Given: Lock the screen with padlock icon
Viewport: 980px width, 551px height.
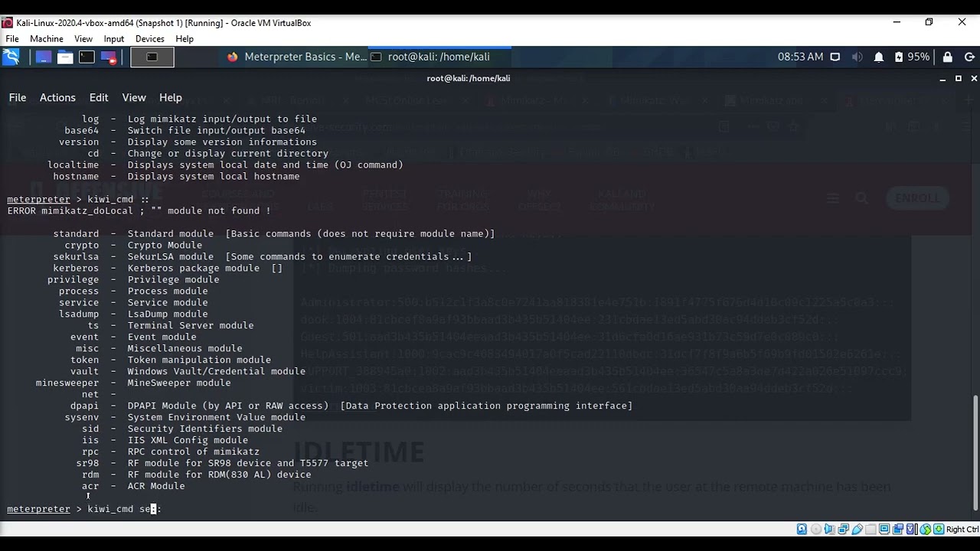Looking at the screenshot, I should (x=948, y=57).
